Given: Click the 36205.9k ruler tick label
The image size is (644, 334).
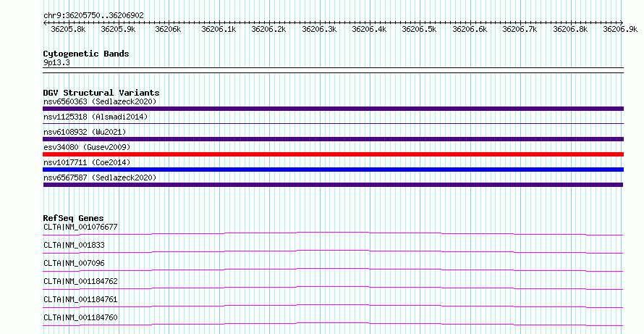Looking at the screenshot, I should pos(118,29).
